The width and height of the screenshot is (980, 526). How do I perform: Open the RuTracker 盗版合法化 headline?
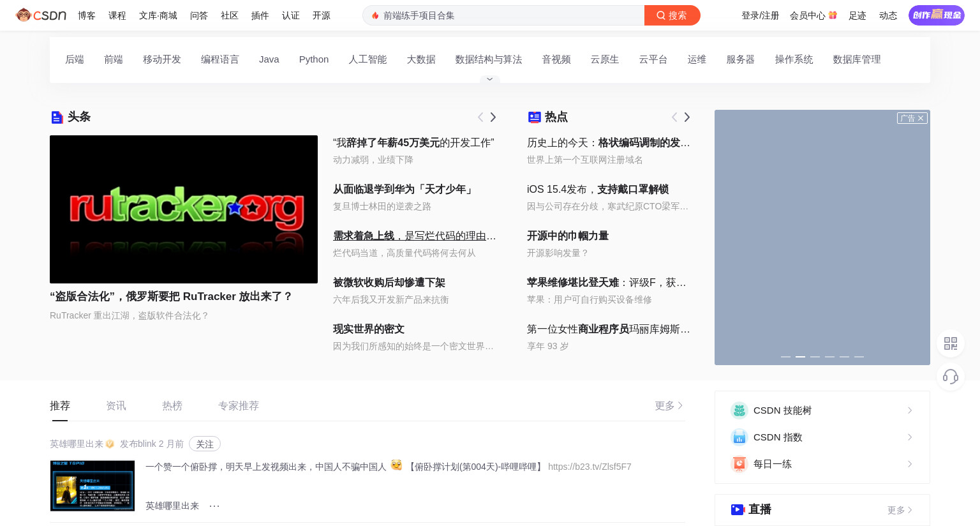(x=171, y=296)
